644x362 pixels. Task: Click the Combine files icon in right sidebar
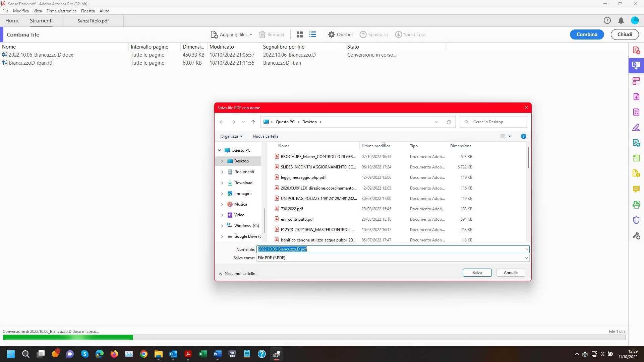(636, 65)
